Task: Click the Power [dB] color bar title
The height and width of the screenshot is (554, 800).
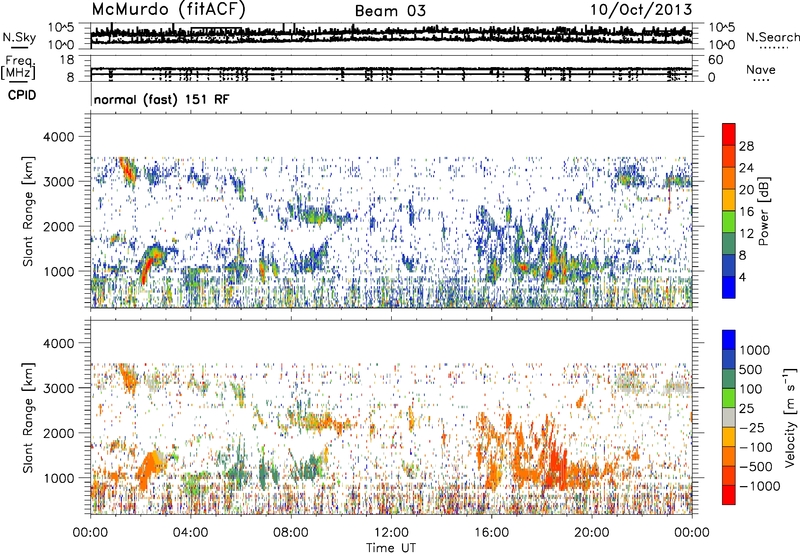Action: 764,211
